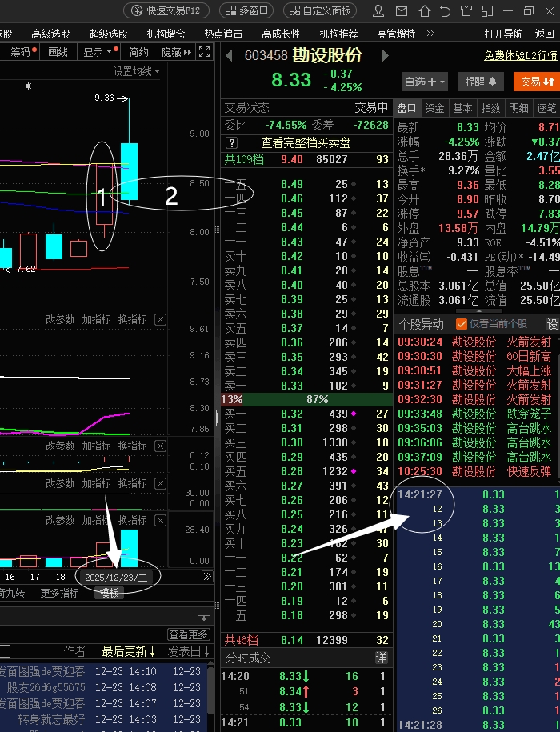
Task: Close the indicator panel with 30.00 scale
Action: click(x=160, y=483)
